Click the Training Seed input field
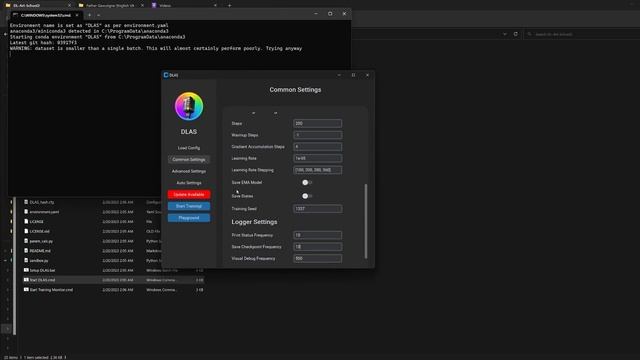Image resolution: width=640 pixels, height=360 pixels. coord(318,209)
